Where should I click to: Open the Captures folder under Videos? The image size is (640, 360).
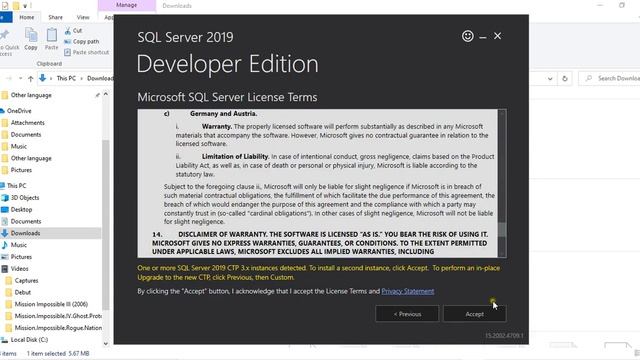[x=26, y=280]
